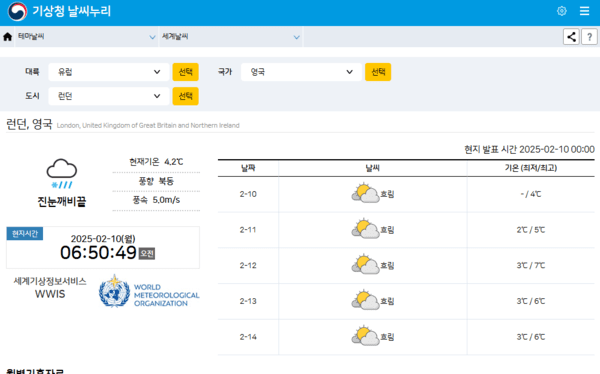Viewport: 600px width, 374px height.
Task: Click temperature cell 2℃ / 5℃
Action: [x=531, y=230]
